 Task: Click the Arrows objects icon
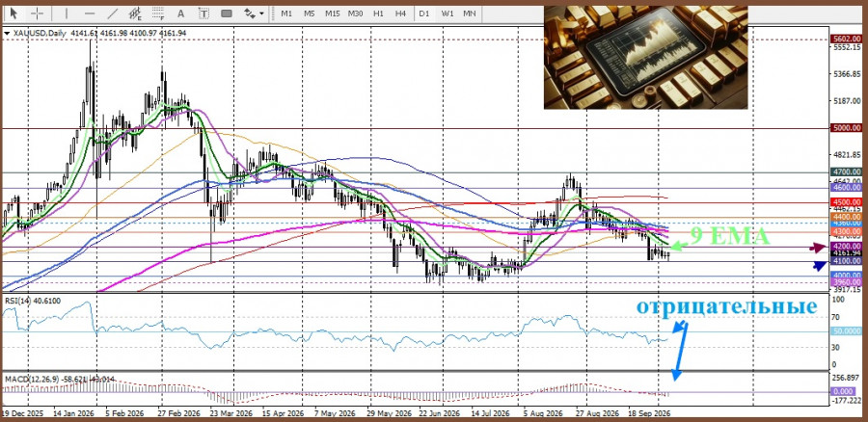pyautogui.click(x=250, y=13)
